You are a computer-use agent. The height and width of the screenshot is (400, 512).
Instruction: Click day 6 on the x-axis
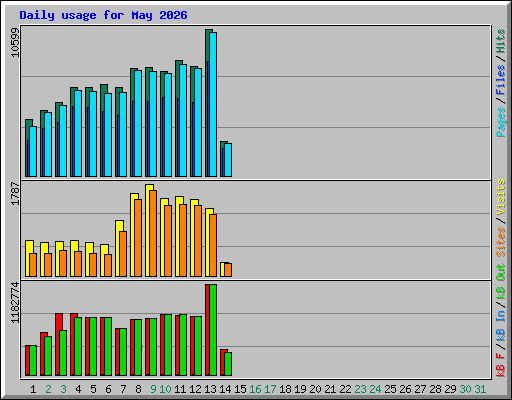108,389
